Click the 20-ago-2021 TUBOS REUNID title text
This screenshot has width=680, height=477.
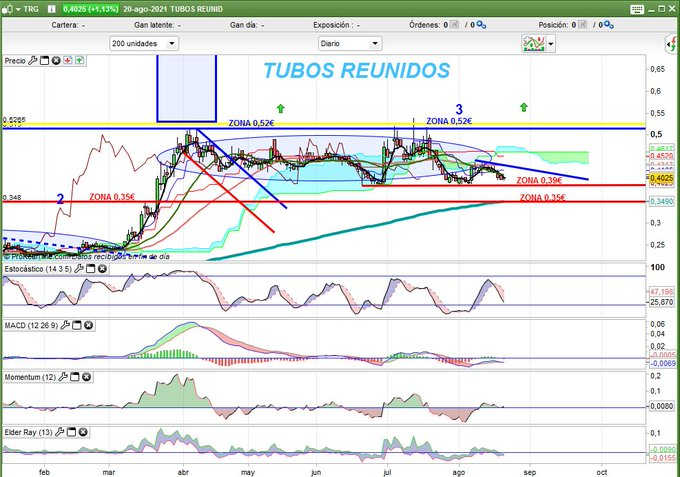[173, 9]
